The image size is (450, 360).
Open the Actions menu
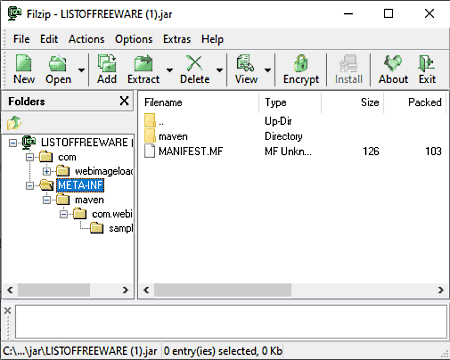coord(86,39)
